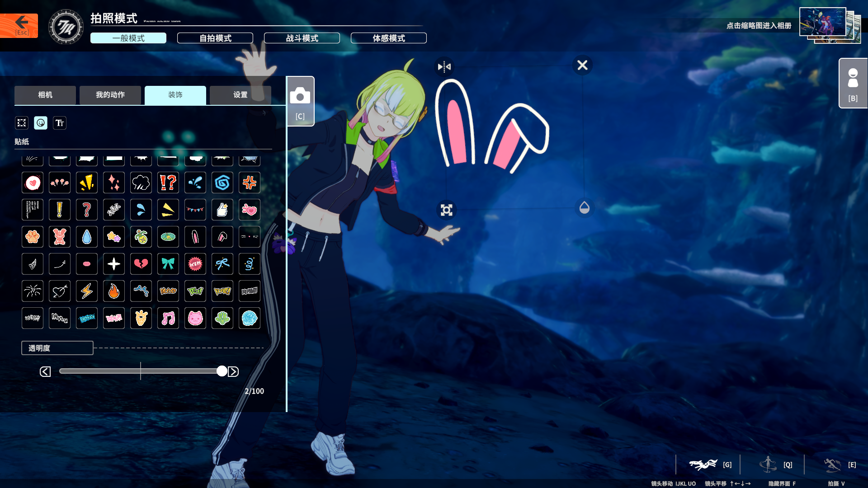The height and width of the screenshot is (488, 868).
Task: Choose the broken heart sticker
Action: (x=141, y=264)
